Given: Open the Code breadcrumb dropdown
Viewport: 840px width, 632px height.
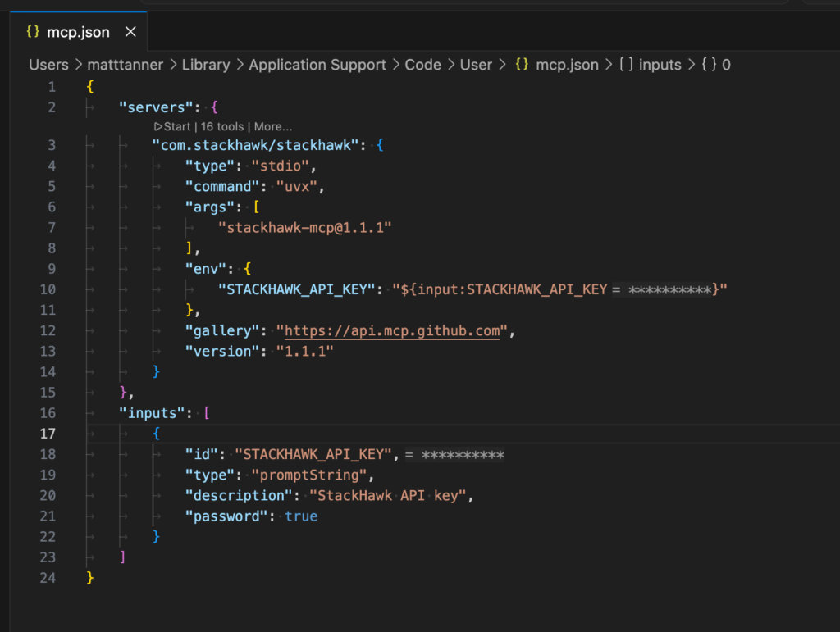Looking at the screenshot, I should tap(423, 64).
